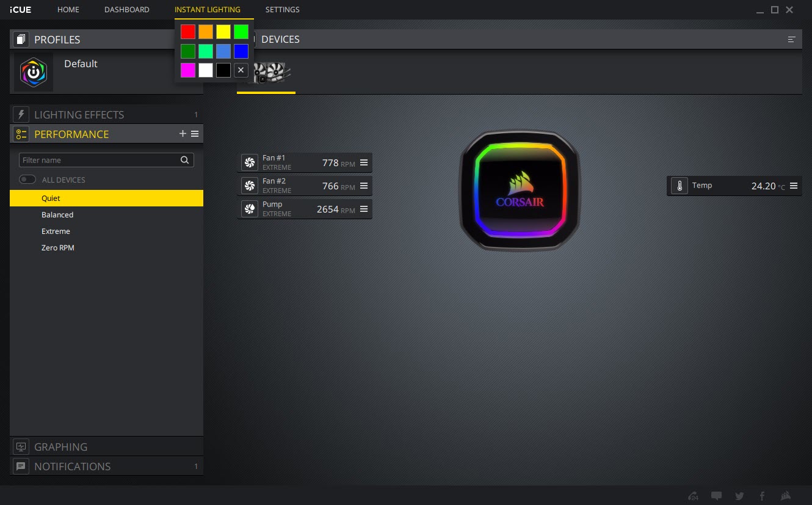Click the Graphing panel icon

21,447
